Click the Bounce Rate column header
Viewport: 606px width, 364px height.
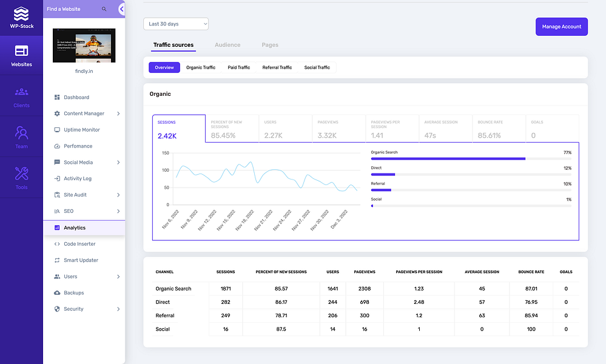531,272
